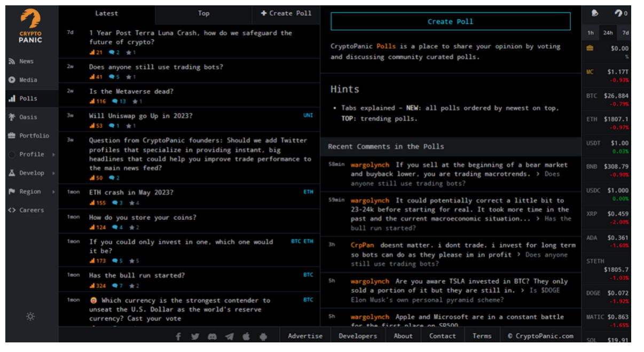Switch to the Latest polls tab

click(107, 13)
